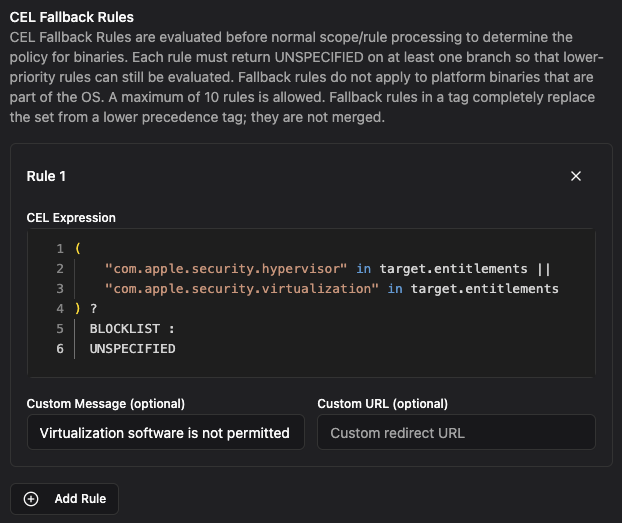Viewport: 622px width, 523px height.
Task: Click the Custom URL (optional) label
Action: pos(382,404)
